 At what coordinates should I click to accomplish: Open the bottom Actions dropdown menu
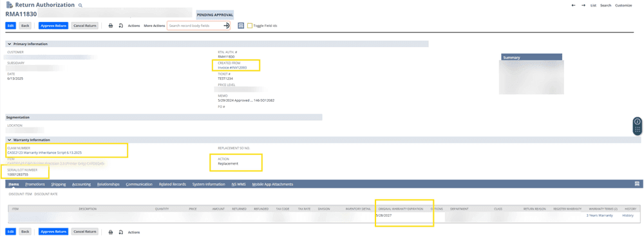click(134, 232)
